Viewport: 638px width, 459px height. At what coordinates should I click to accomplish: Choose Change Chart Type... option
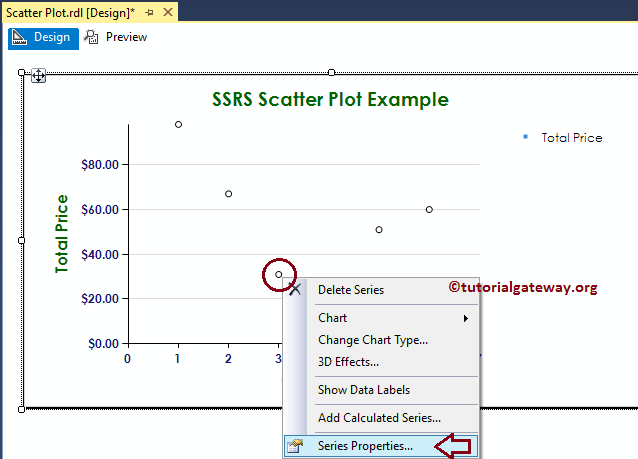373,340
